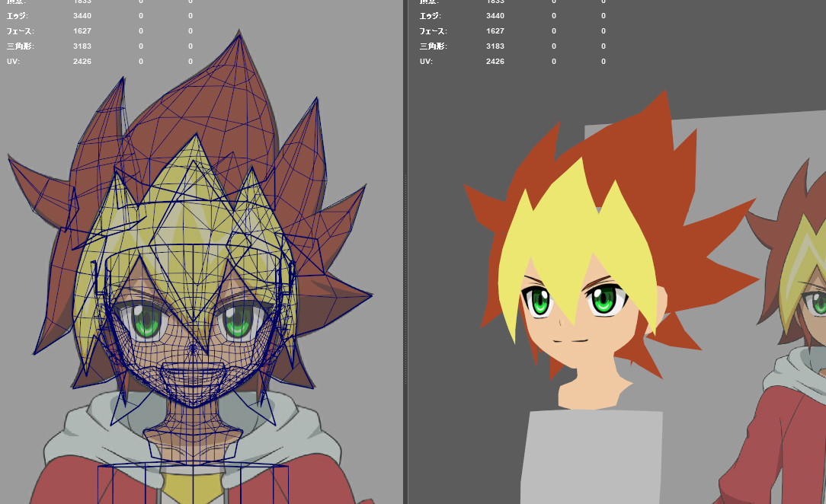The height and width of the screenshot is (504, 826).
Task: Select the 3183 triangle count in left viewport
Action: [x=82, y=46]
